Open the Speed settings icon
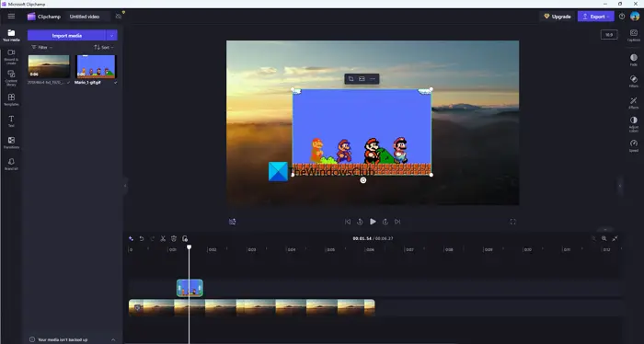 pos(633,145)
